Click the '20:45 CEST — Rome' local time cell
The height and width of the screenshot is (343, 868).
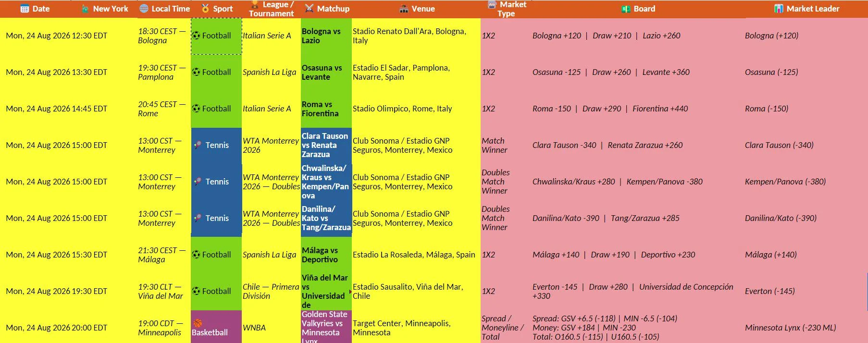click(164, 109)
